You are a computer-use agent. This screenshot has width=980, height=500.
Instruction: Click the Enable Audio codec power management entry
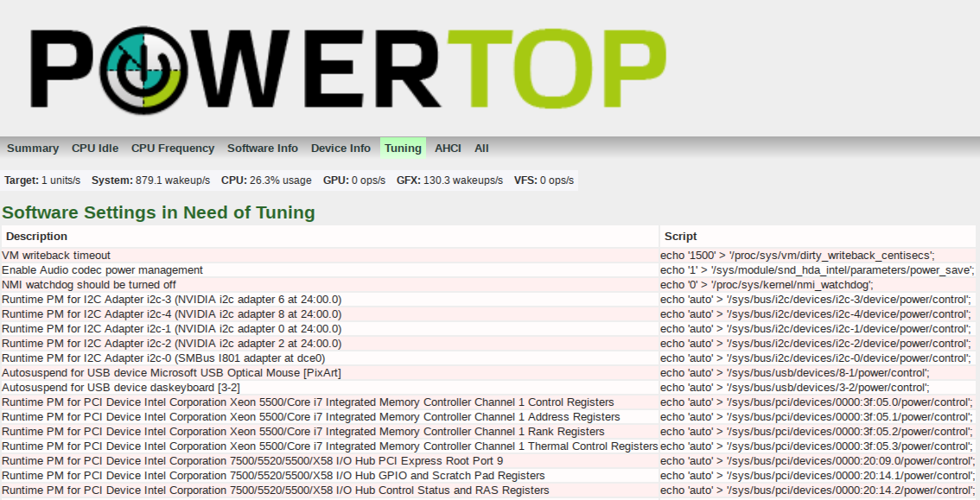(x=101, y=269)
